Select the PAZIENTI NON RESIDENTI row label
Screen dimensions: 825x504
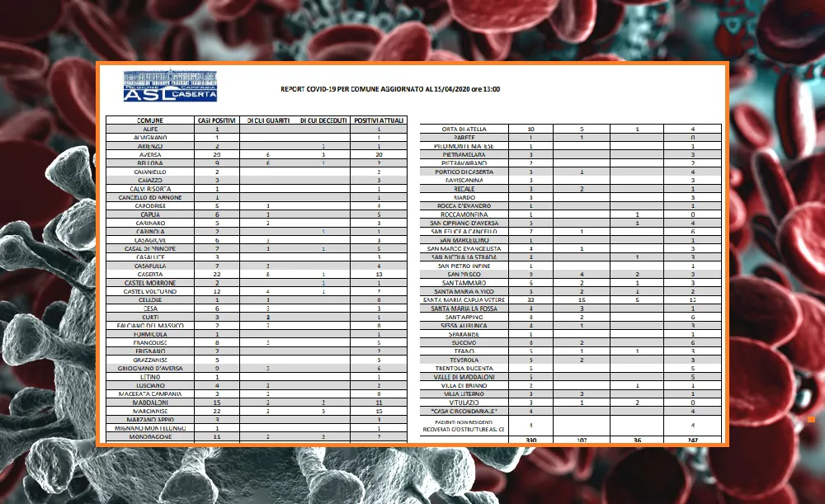(464, 426)
